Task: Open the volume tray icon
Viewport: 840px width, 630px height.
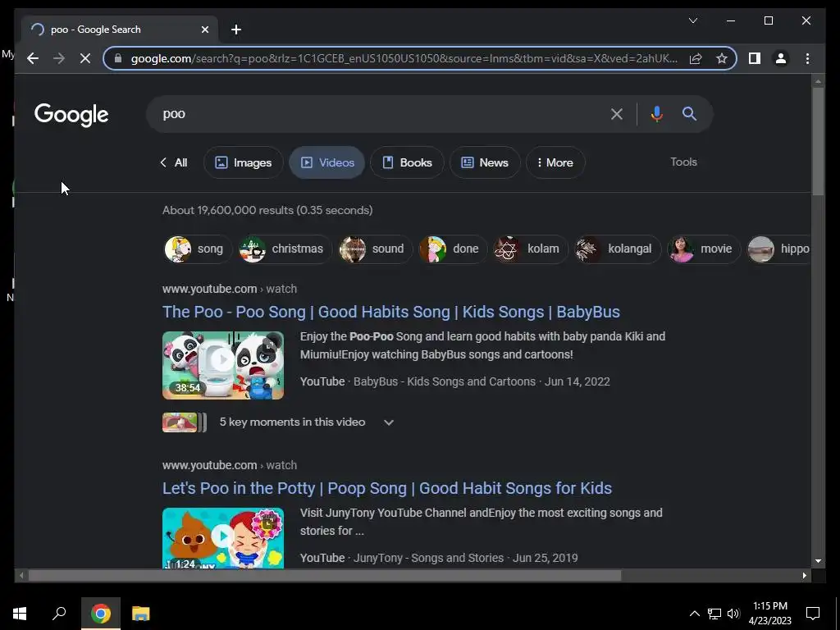Action: coord(733,614)
